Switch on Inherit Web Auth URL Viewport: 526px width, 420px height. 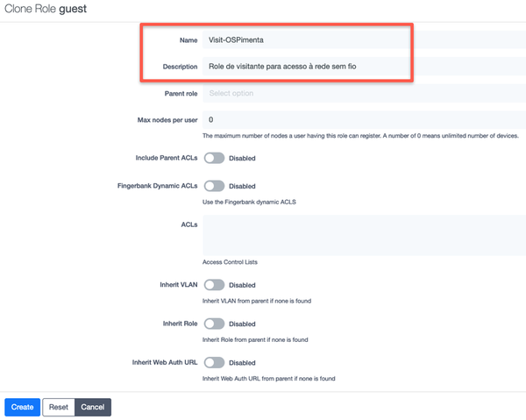pos(214,362)
